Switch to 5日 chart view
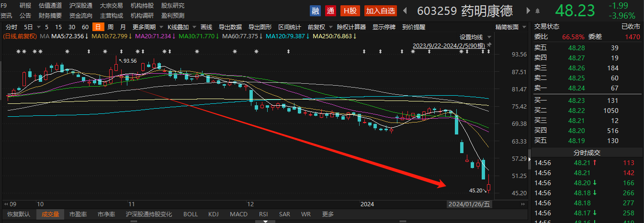The height and width of the screenshot is (223, 644). (28, 27)
